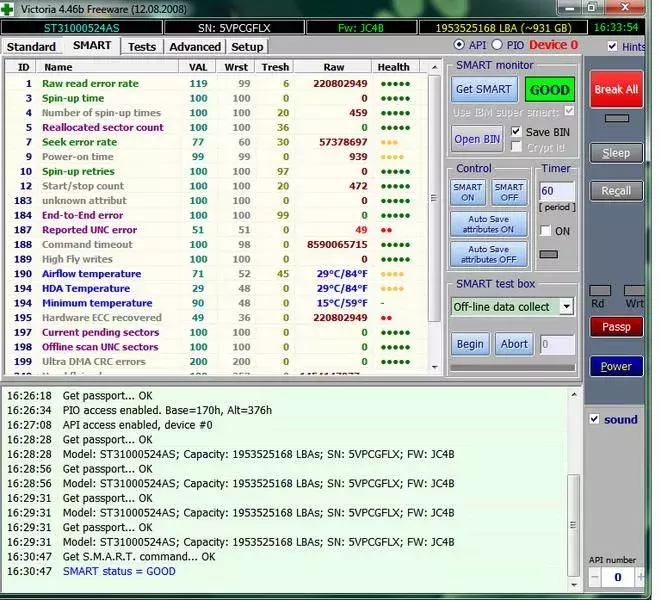Click the green cross Victoria app icon
Viewport: 661px width, 600px height.
pyautogui.click(x=7, y=9)
